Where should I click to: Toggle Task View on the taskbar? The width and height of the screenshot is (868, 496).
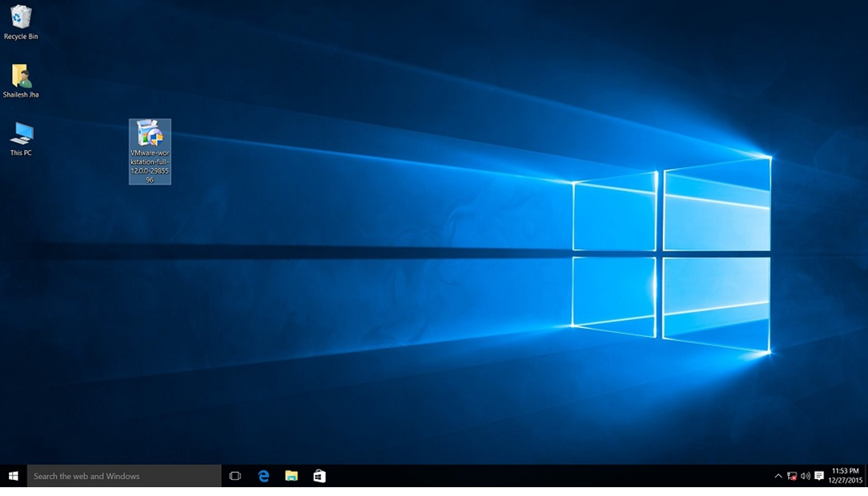234,475
